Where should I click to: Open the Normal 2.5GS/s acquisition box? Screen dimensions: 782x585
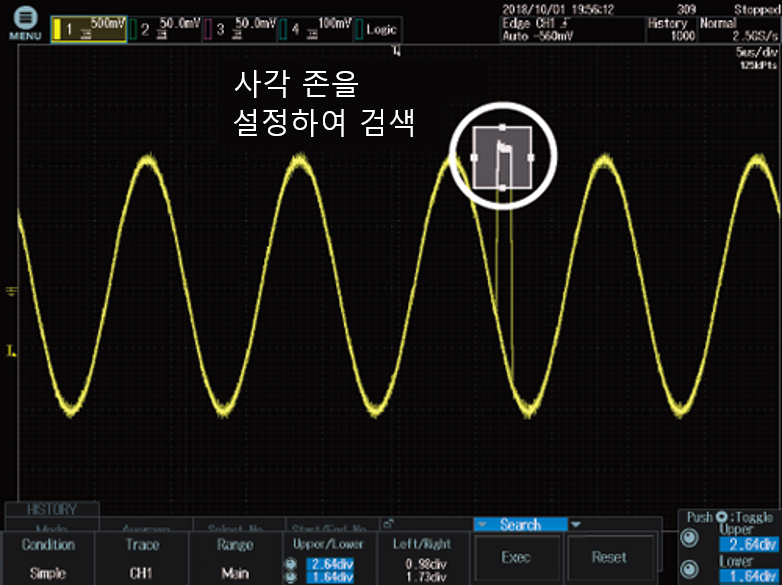[x=740, y=30]
